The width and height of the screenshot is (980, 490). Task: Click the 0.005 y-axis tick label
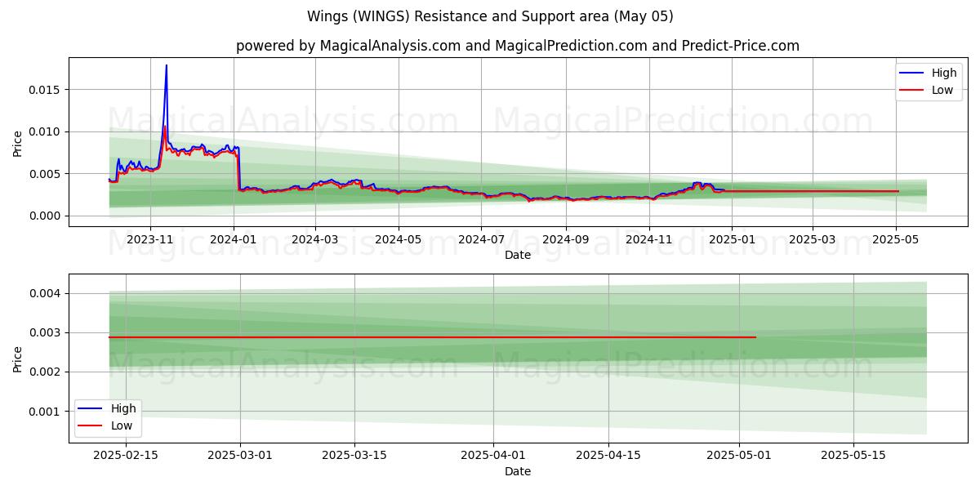coord(45,174)
